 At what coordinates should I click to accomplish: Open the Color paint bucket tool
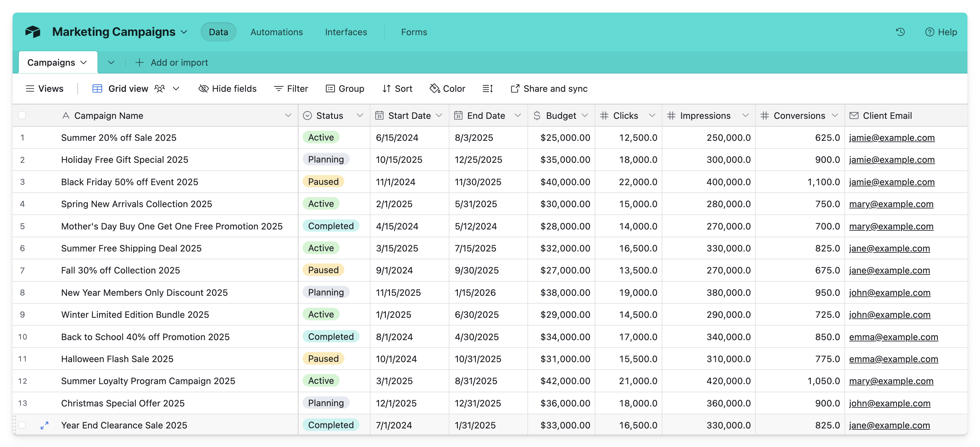434,89
